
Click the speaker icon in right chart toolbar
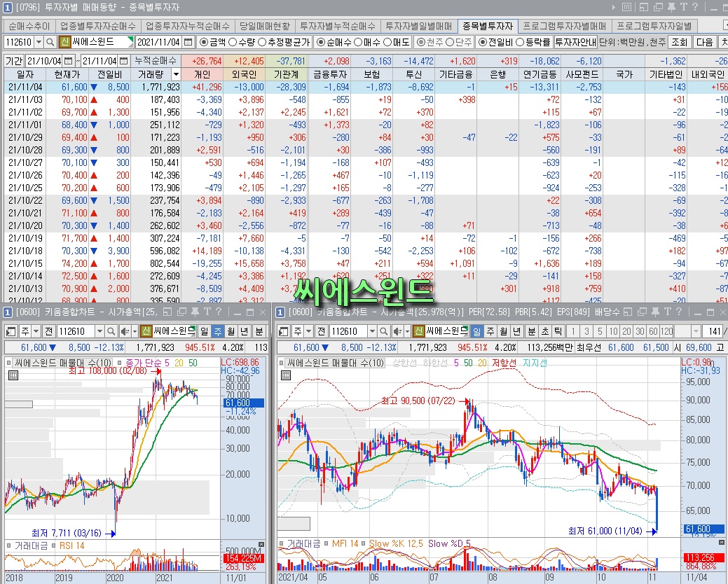pyautogui.click(x=397, y=331)
